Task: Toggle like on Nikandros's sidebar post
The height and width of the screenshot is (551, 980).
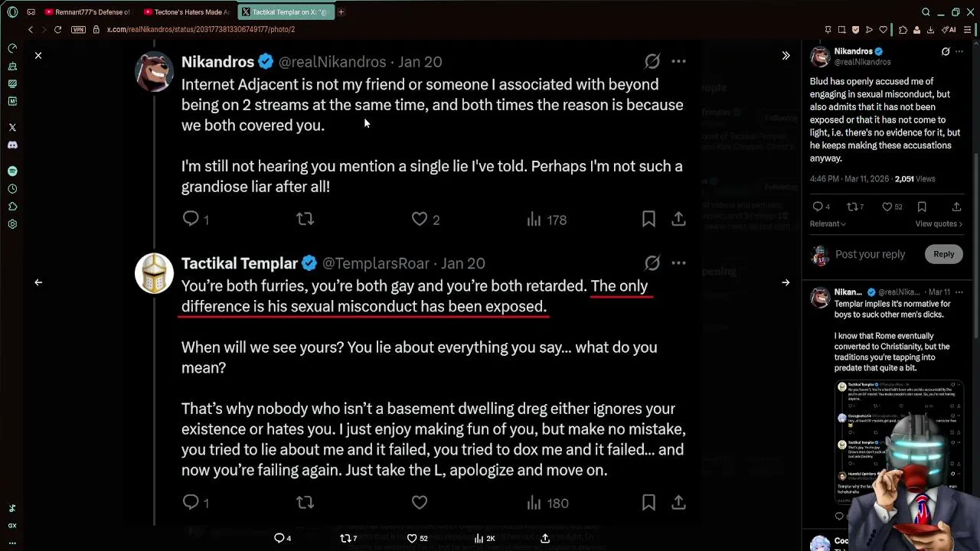Action: click(887, 207)
